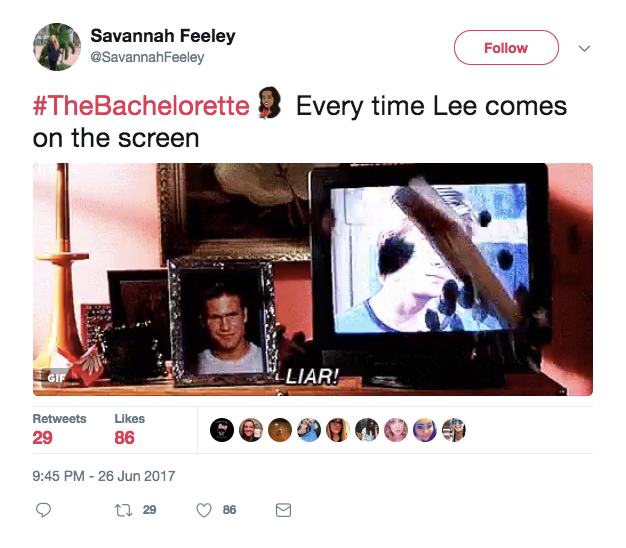View the 86 Likes list

click(129, 429)
